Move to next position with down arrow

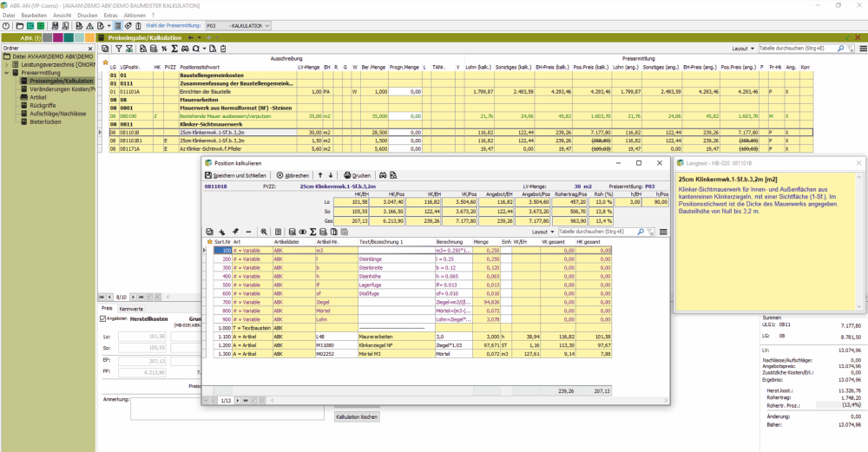331,175
